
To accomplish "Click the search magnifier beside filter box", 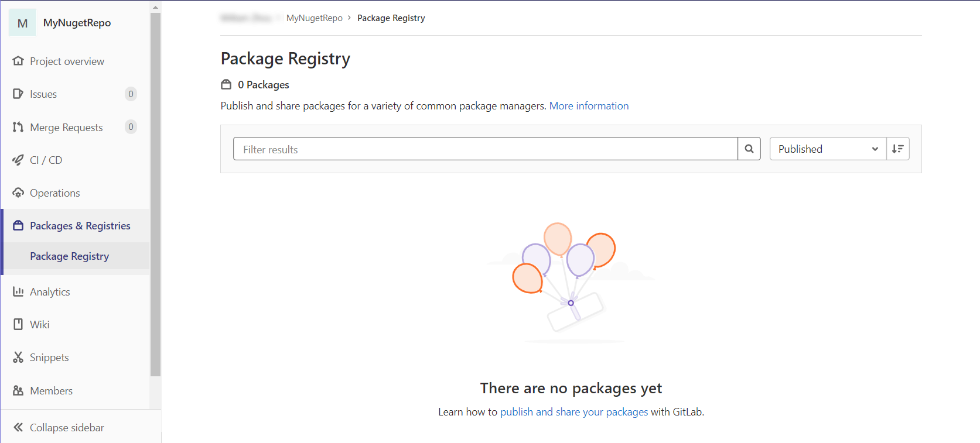I will (x=749, y=149).
